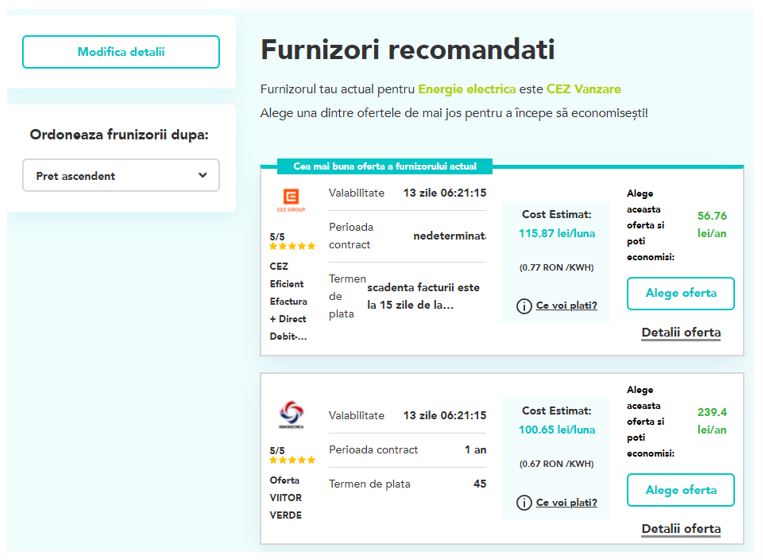Select Alege oferta for Viitor Verde offer

(x=680, y=491)
